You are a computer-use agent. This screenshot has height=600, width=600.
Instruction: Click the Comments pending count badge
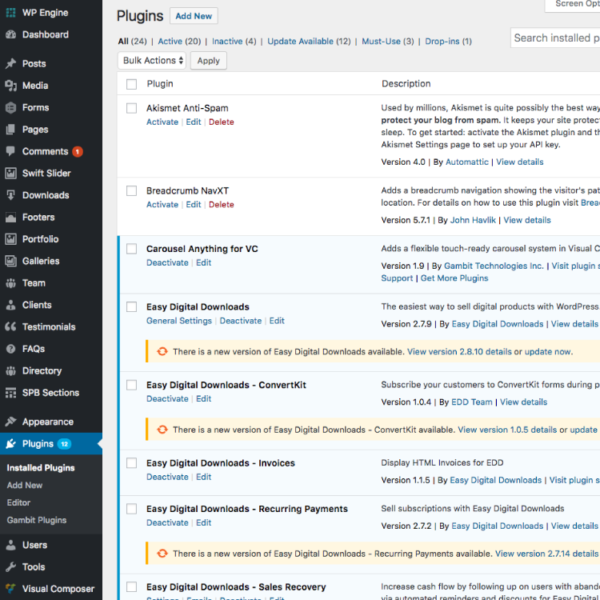tap(77, 152)
